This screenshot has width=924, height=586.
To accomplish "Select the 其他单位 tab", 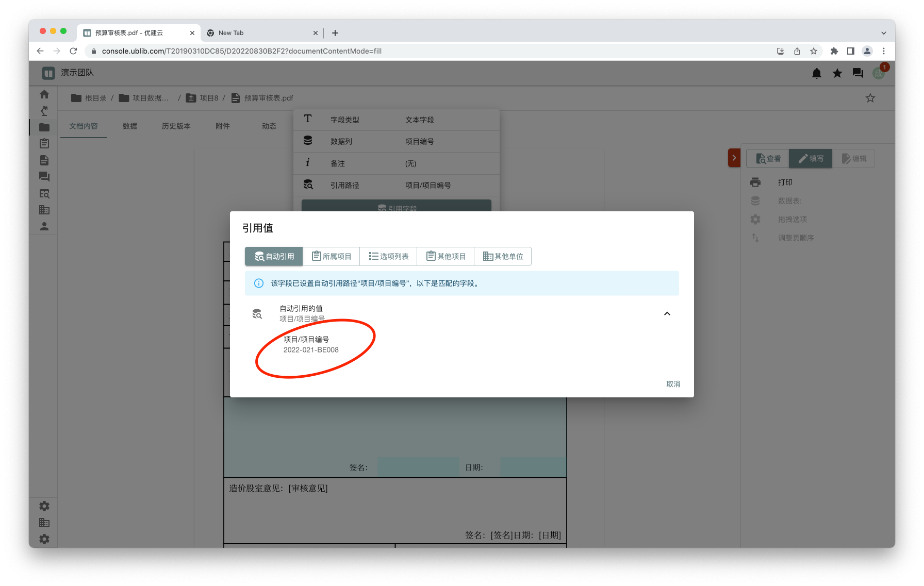I will point(503,257).
